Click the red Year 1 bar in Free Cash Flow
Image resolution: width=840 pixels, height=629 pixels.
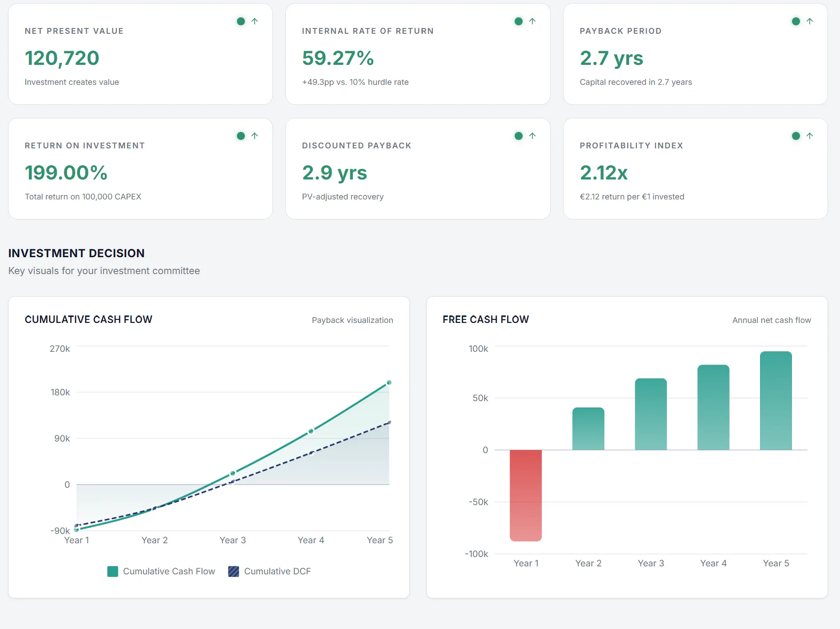pyautogui.click(x=526, y=495)
